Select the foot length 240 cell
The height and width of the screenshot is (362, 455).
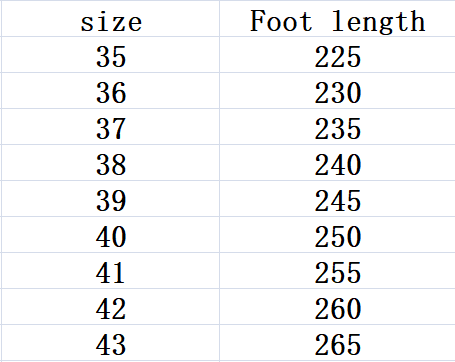click(x=337, y=163)
